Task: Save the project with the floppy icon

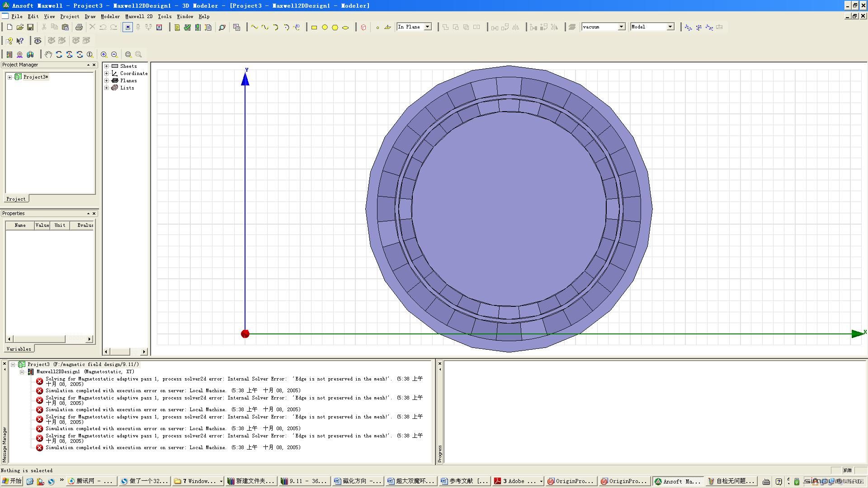Action: click(x=30, y=27)
